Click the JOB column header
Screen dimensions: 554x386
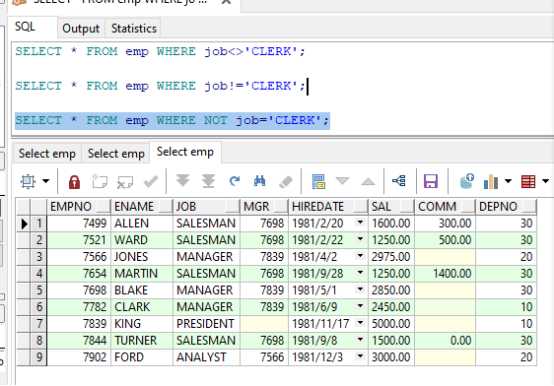click(x=207, y=207)
